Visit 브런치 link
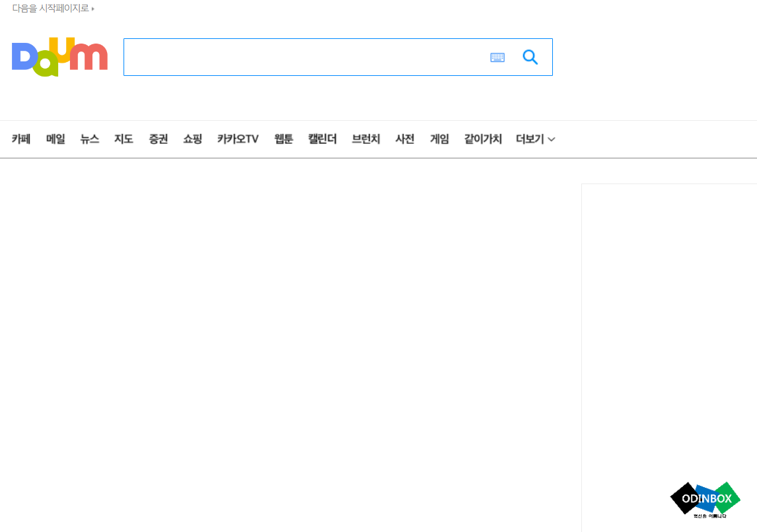 click(366, 139)
